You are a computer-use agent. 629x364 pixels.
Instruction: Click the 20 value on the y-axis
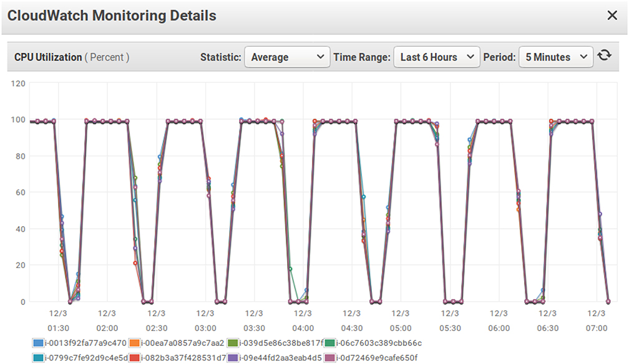coord(21,265)
